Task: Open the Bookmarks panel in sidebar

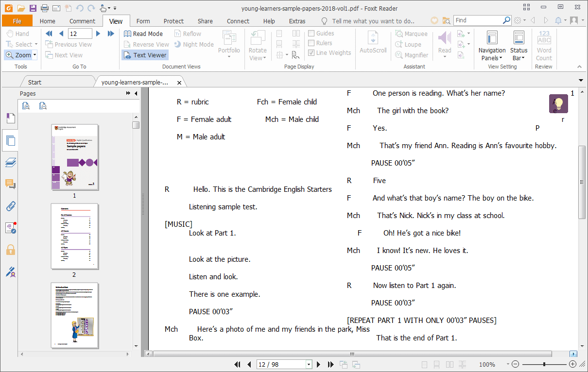Action: (x=10, y=118)
